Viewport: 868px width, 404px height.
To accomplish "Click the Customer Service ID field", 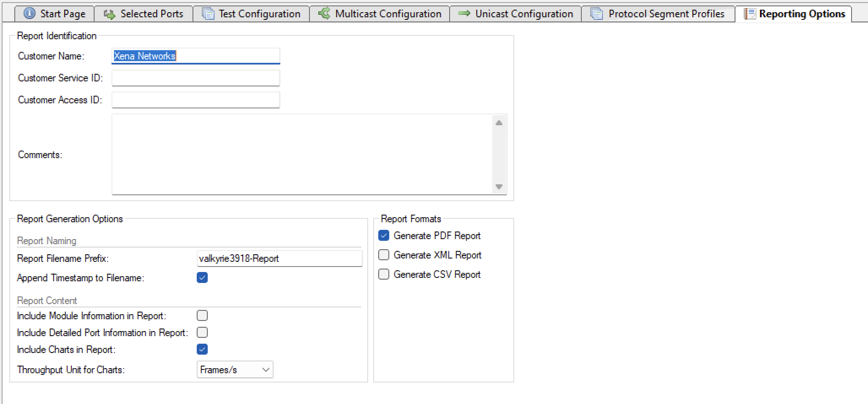I will 195,78.
